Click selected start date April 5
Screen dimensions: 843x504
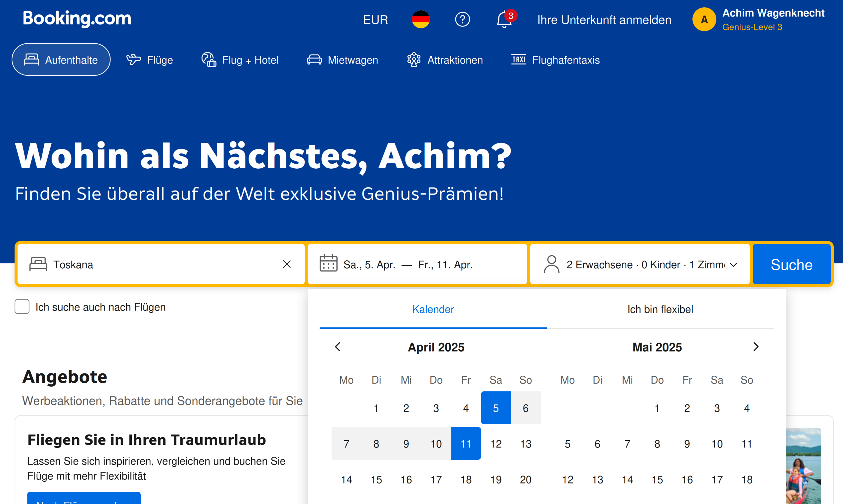[x=495, y=407]
